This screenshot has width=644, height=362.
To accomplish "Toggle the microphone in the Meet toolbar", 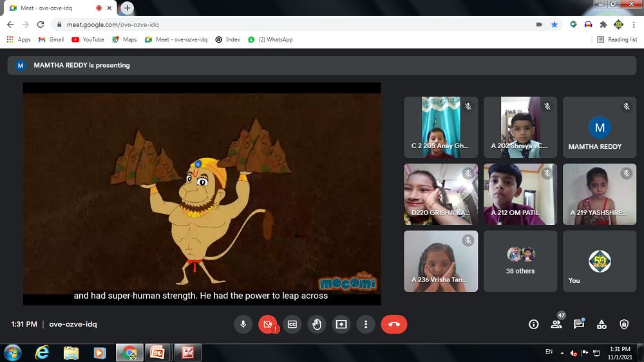I will (243, 325).
